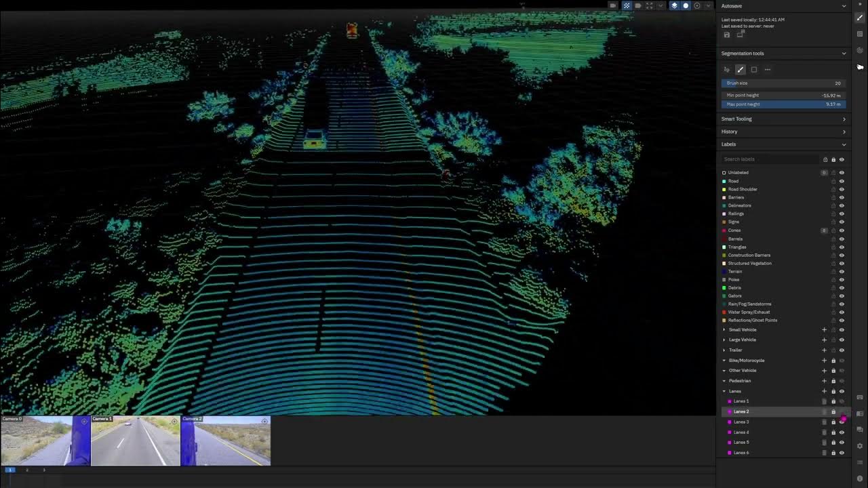Delete Lanes 3 with trash icon
The image size is (868, 488).
click(825, 422)
